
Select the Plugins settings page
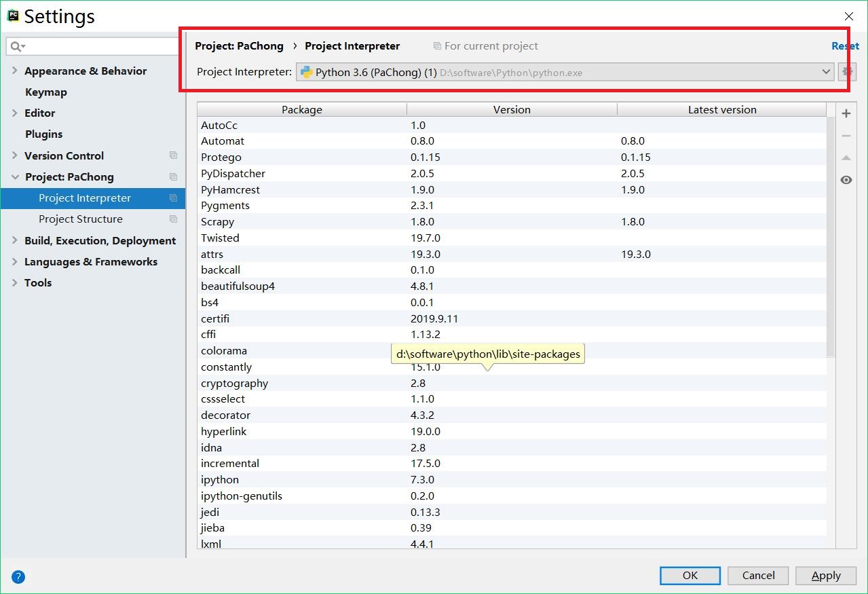tap(43, 134)
